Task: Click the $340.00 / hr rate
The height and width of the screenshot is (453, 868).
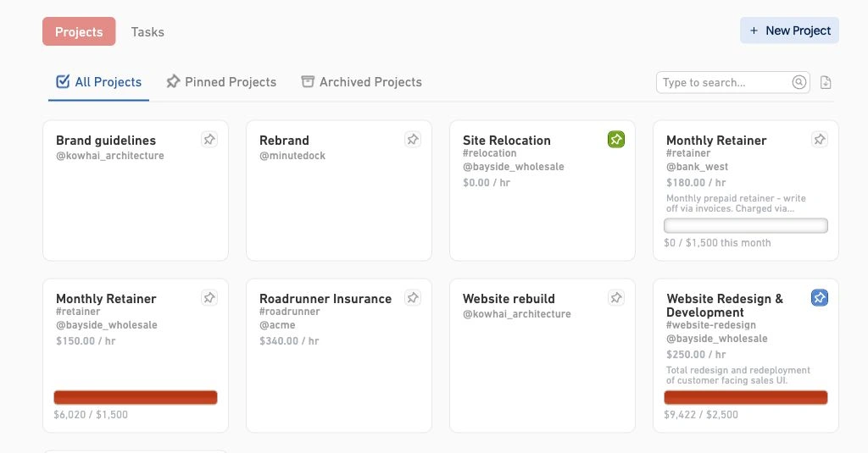Action: pyautogui.click(x=289, y=340)
